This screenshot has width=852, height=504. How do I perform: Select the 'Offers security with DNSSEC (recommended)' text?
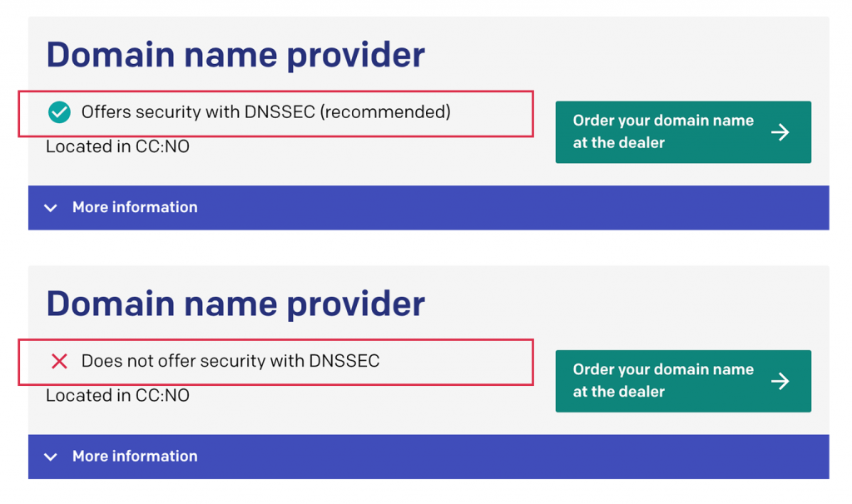pos(265,112)
